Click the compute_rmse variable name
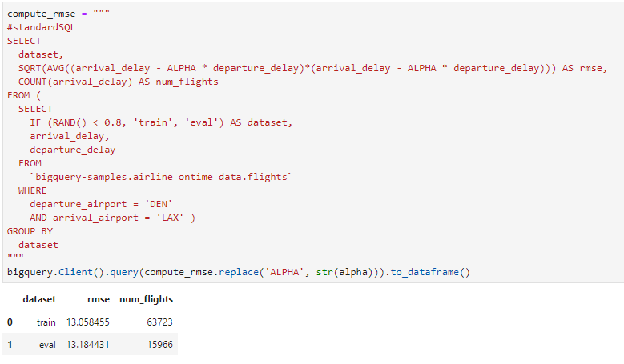624x364 pixels. click(x=42, y=14)
